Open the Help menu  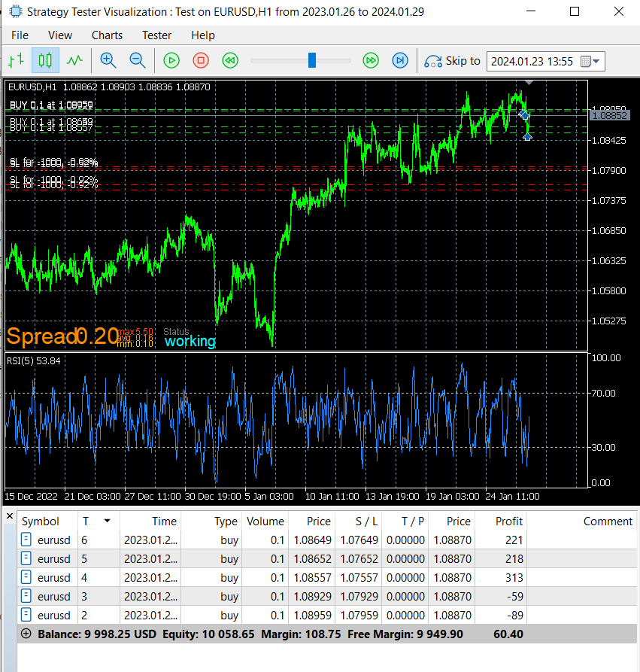point(202,35)
